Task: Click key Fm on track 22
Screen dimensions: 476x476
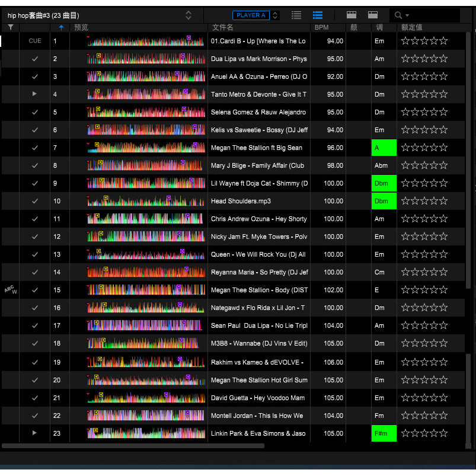Action: [379, 416]
